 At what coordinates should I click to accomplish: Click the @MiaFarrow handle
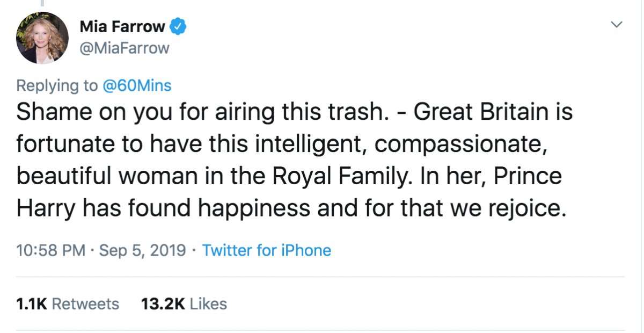[124, 48]
